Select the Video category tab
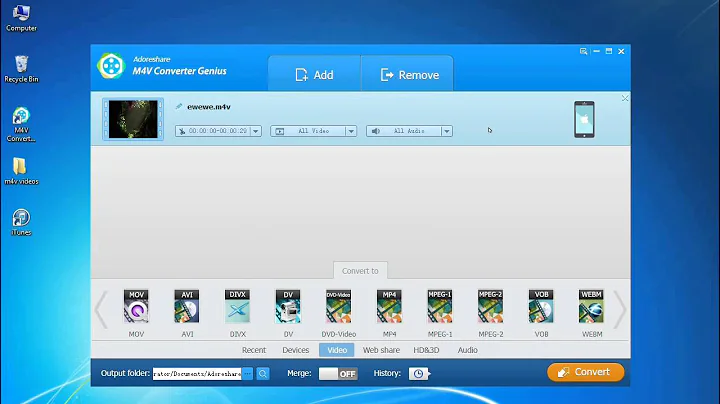720x404 pixels. pos(337,350)
